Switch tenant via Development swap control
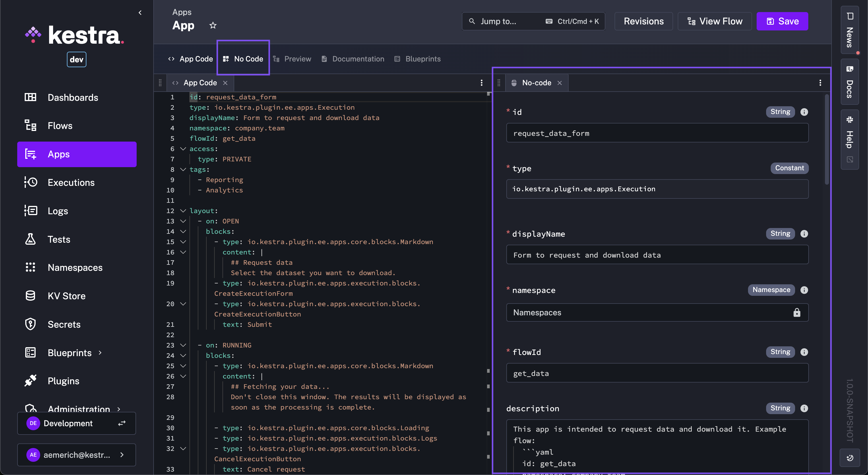This screenshot has height=475, width=868. (x=122, y=423)
